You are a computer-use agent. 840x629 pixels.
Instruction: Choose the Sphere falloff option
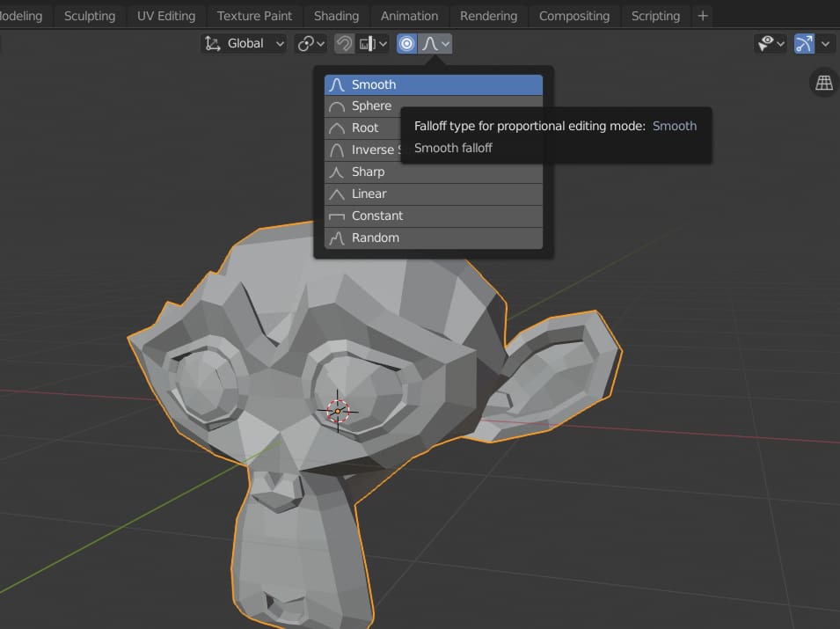[434, 106]
